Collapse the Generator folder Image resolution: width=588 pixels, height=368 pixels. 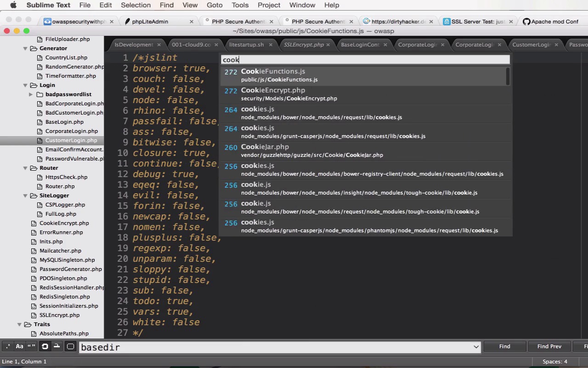pyautogui.click(x=25, y=48)
